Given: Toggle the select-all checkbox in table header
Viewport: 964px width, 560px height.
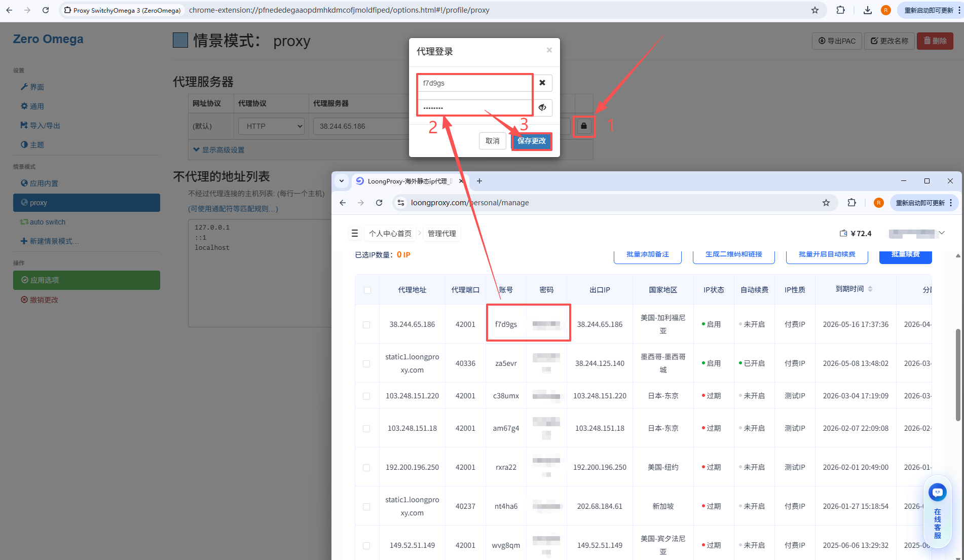Looking at the screenshot, I should 367,290.
